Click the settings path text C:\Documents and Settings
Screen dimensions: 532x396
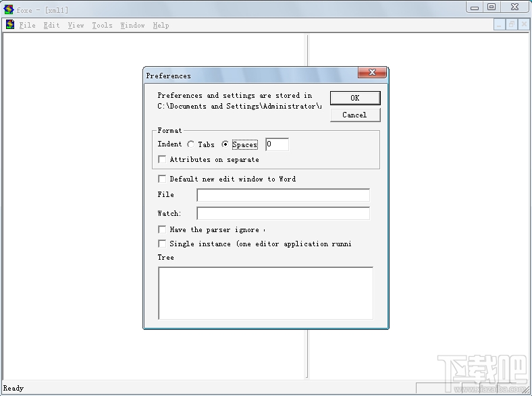click(240, 106)
